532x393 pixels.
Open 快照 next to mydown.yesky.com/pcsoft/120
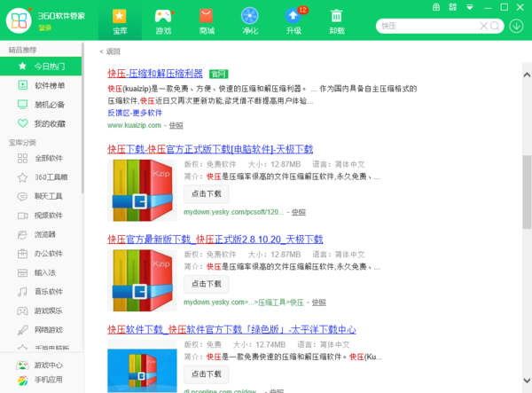click(x=299, y=212)
